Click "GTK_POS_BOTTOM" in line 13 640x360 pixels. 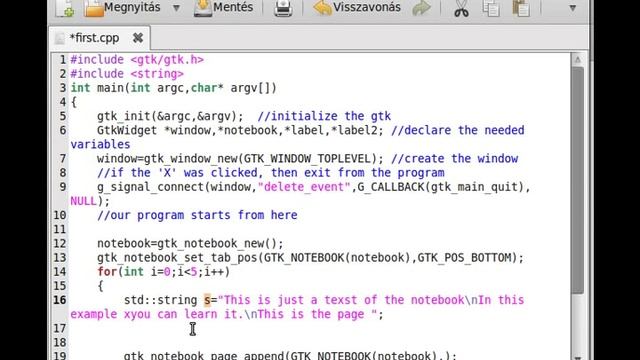pyautogui.click(x=464, y=258)
